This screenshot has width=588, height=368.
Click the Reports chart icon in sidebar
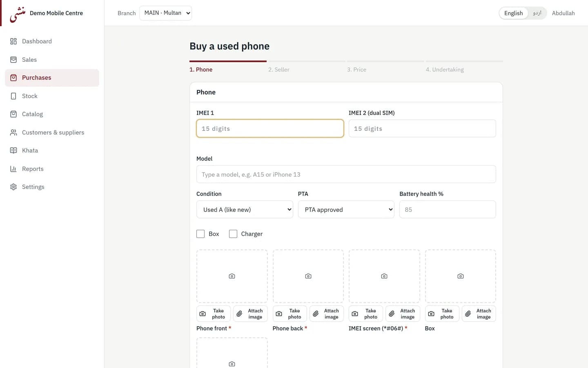point(13,169)
